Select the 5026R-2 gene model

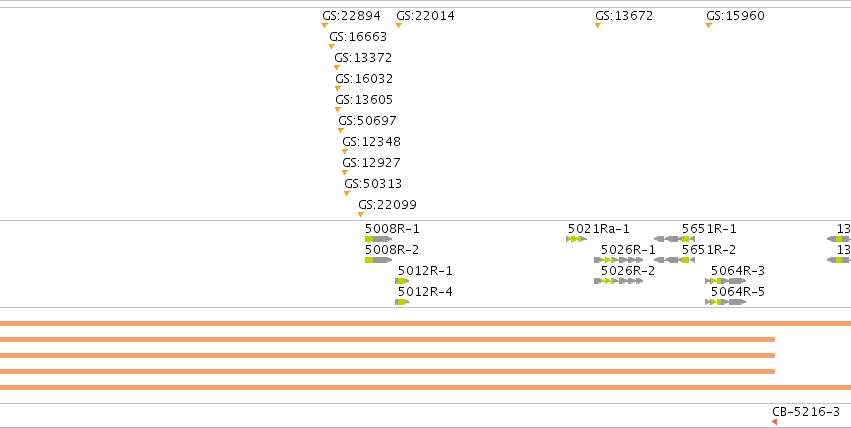(619, 281)
